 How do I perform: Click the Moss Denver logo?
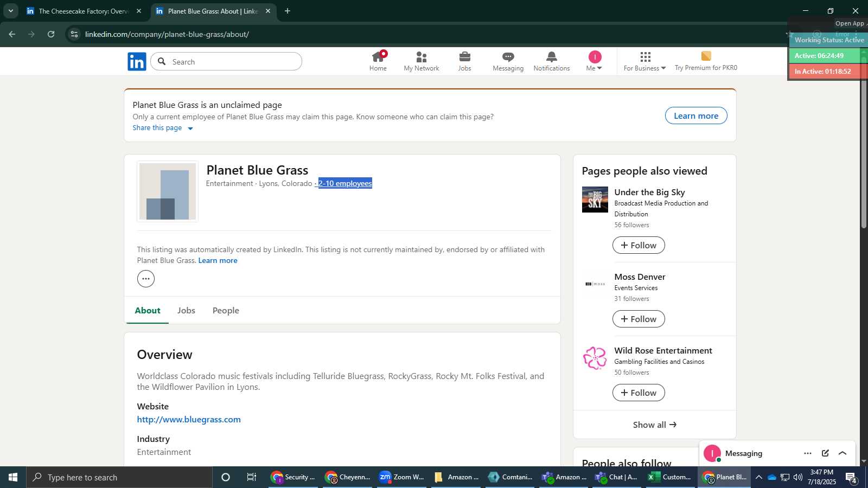pyautogui.click(x=595, y=284)
